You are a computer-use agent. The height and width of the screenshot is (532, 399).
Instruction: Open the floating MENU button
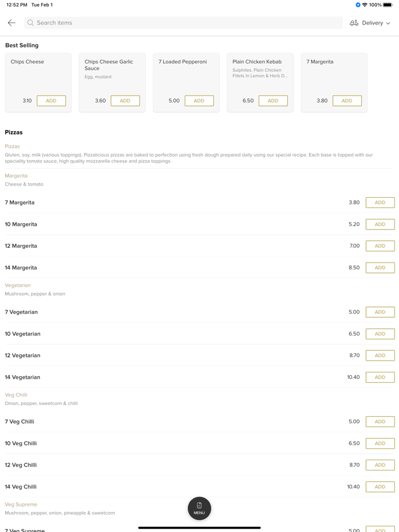click(x=199, y=508)
